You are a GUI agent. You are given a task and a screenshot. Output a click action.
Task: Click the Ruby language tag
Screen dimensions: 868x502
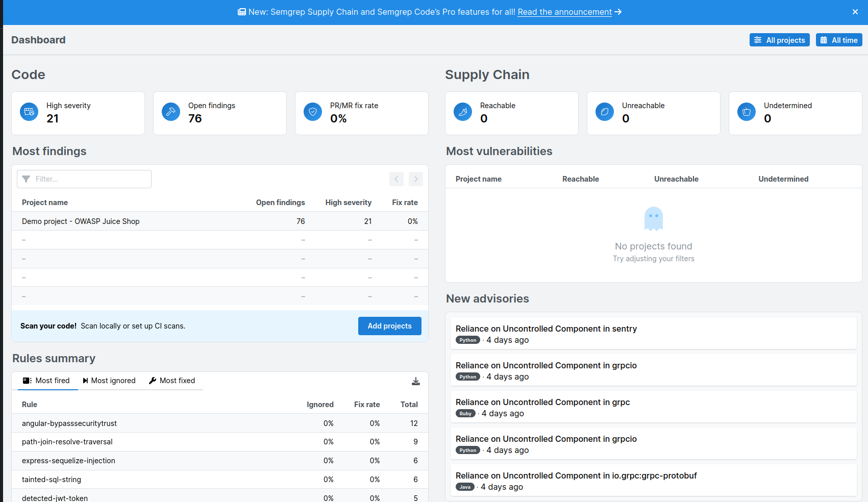click(x=465, y=414)
